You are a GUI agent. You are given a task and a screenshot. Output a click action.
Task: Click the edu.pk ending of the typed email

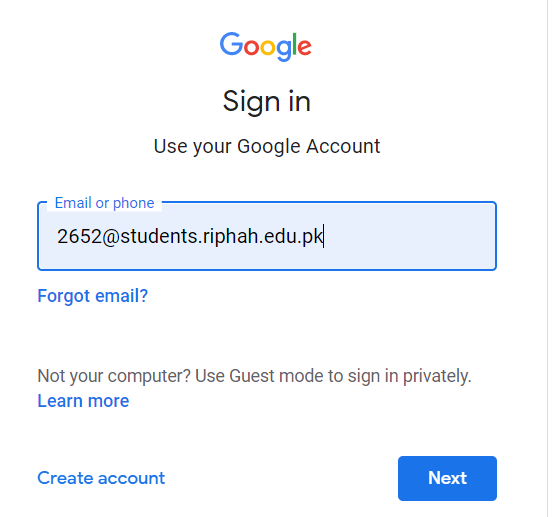pos(293,236)
